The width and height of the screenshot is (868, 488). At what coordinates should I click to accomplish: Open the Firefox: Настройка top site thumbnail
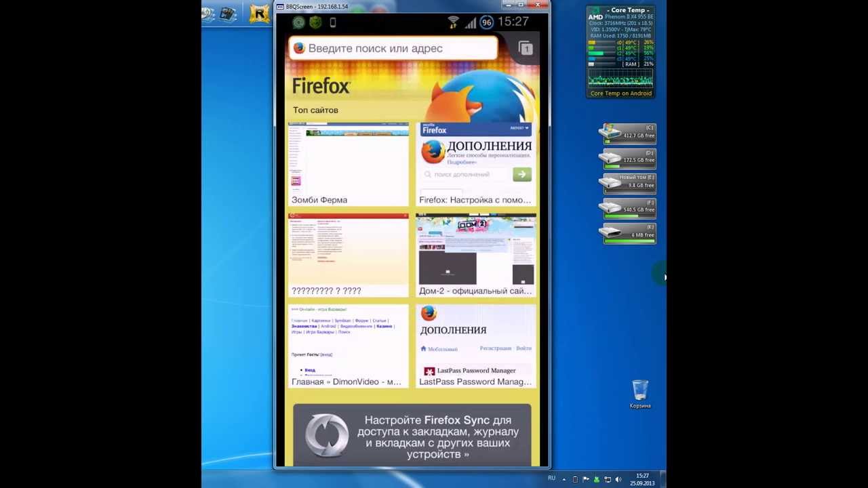(x=476, y=164)
